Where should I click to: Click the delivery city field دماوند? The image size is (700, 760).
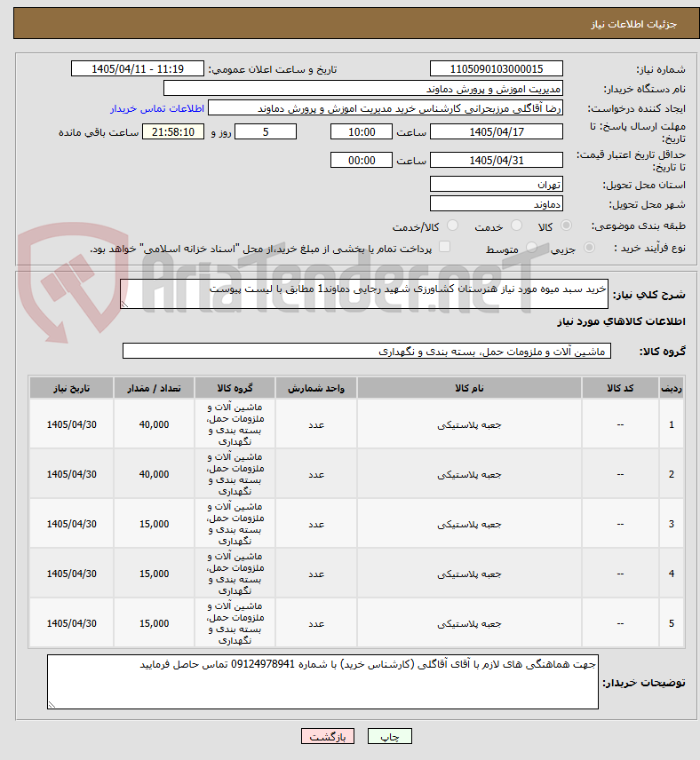pos(497,204)
